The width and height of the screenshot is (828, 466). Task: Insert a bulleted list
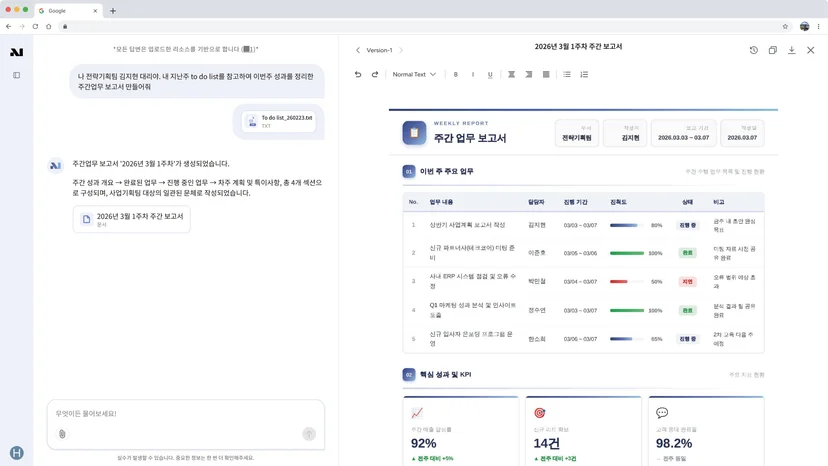pyautogui.click(x=567, y=74)
